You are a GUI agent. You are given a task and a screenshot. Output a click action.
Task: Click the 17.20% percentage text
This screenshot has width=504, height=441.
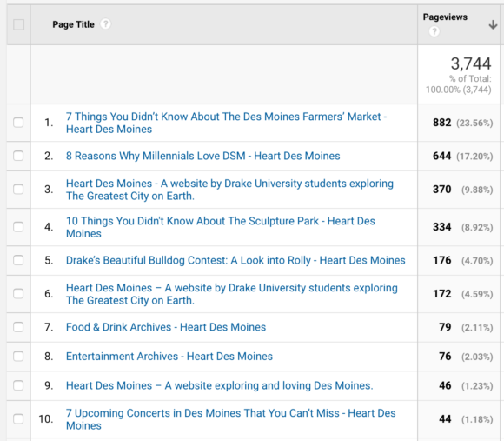click(x=474, y=157)
